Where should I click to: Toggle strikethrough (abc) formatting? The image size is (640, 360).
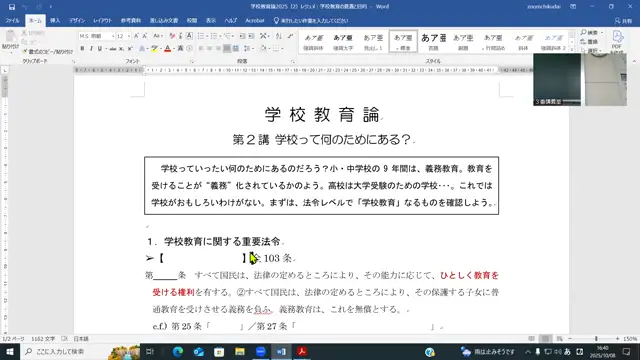click(113, 49)
